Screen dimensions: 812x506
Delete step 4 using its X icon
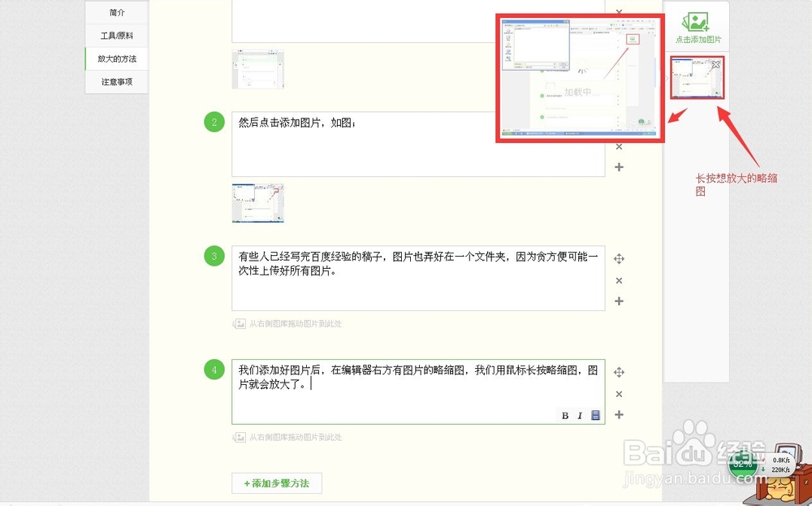(x=619, y=394)
